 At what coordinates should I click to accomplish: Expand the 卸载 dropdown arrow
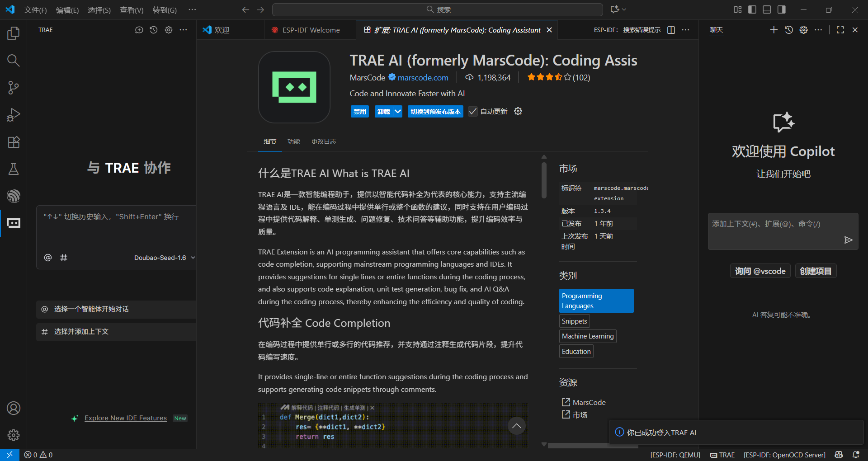pyautogui.click(x=397, y=112)
